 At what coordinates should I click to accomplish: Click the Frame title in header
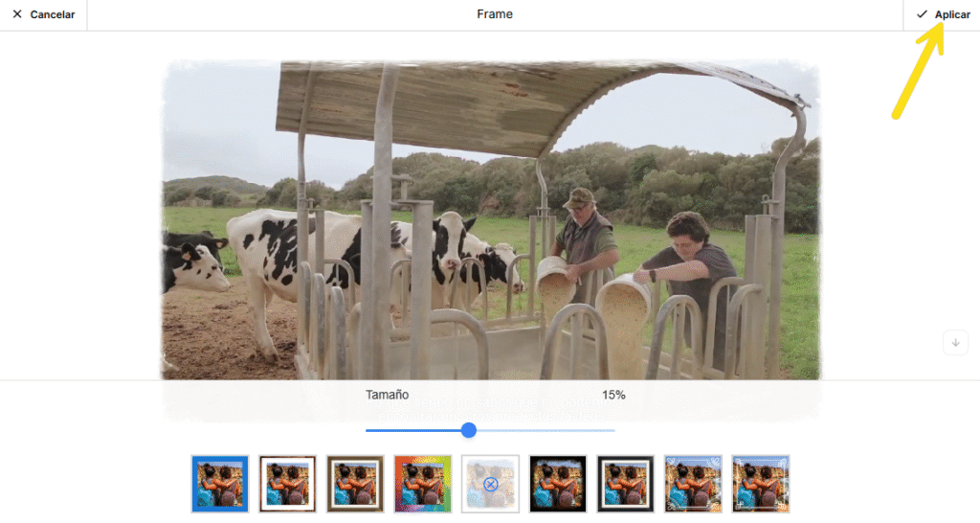click(495, 14)
